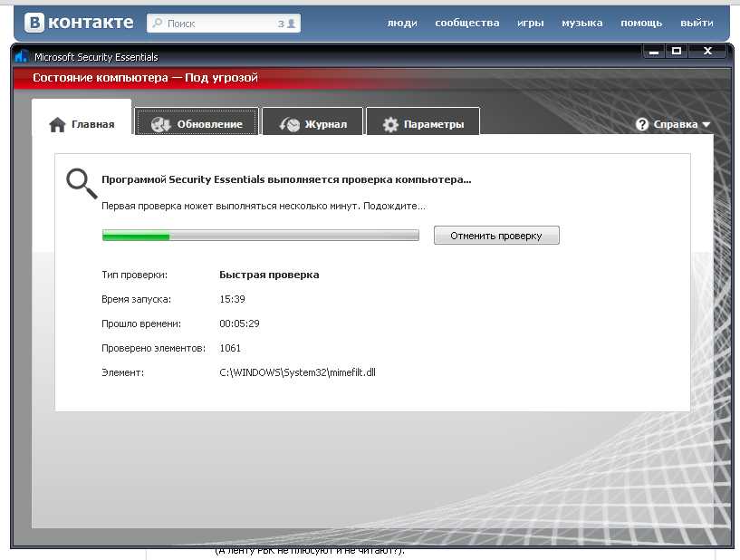740x560 pixels.
Task: Click the elapsed time 00:05:29
Action: (239, 323)
